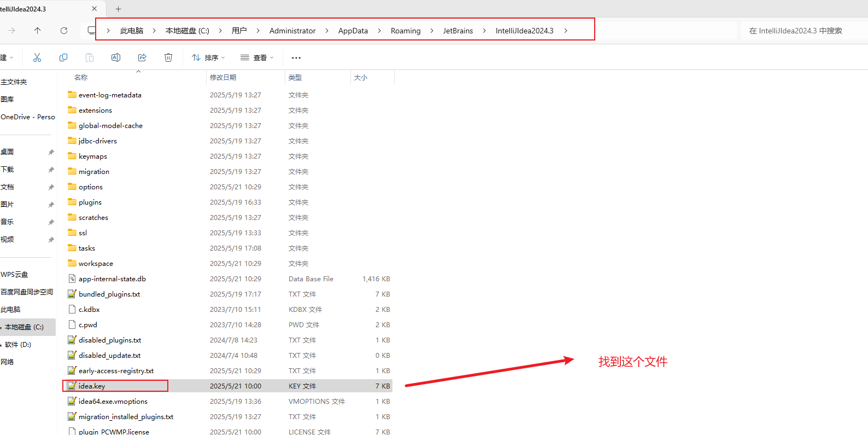The width and height of the screenshot is (868, 435).
Task: Open the 排序 sort dropdown
Action: coord(208,57)
